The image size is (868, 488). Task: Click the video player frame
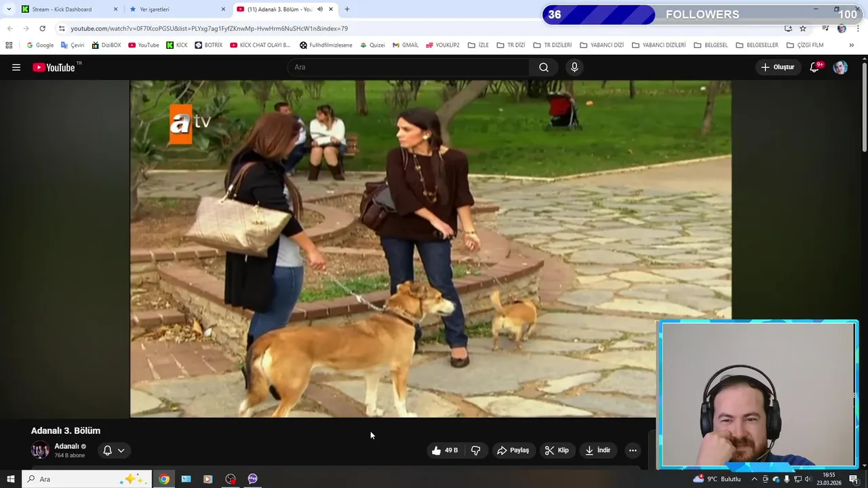pyautogui.click(x=431, y=248)
